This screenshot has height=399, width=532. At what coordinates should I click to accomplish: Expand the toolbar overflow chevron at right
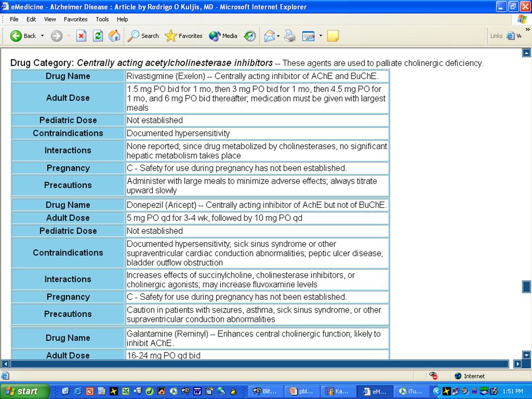(527, 29)
